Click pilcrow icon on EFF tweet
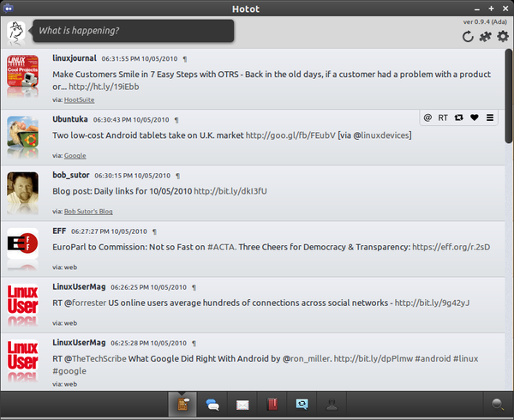This screenshot has width=514, height=420. coord(154,231)
